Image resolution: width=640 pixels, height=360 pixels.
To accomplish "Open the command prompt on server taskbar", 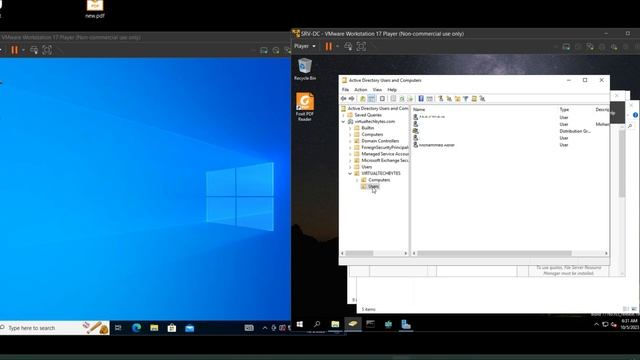I will click(371, 324).
